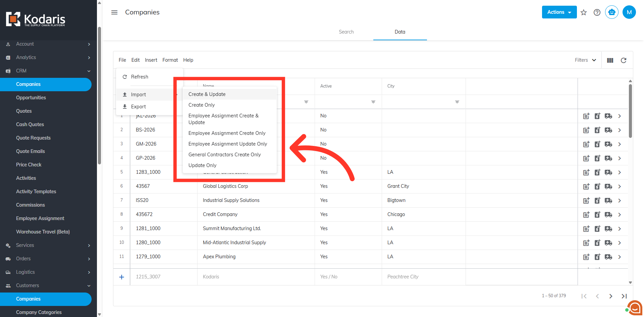
Task: Open the column chooser icon
Action: pos(610,60)
